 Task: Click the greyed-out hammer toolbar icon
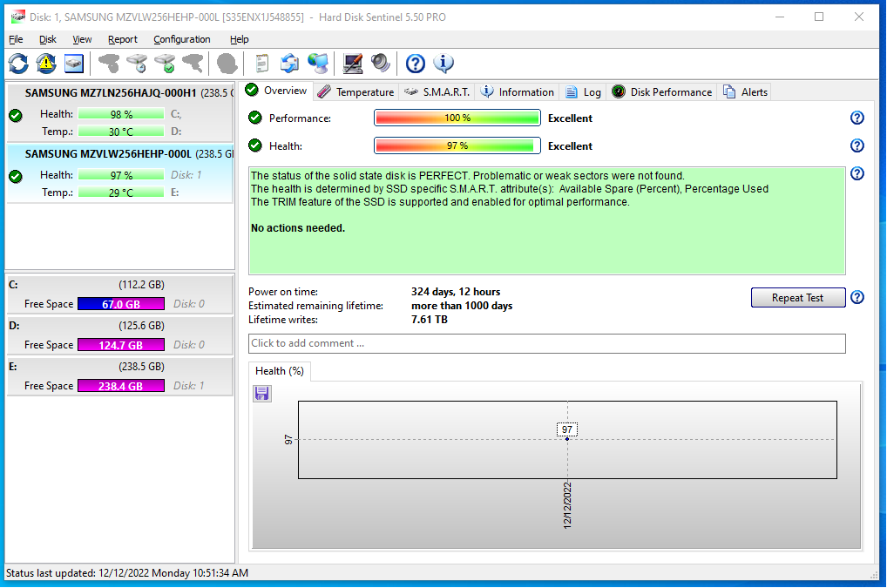coord(193,64)
